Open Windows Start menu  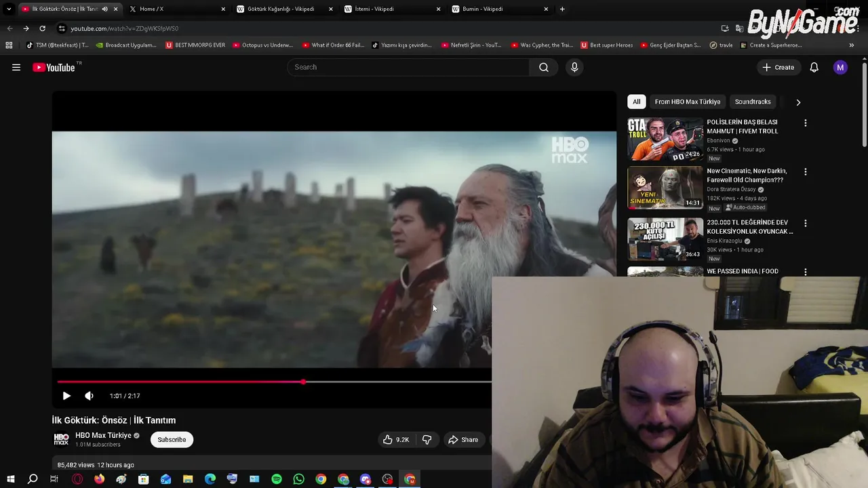click(x=11, y=479)
